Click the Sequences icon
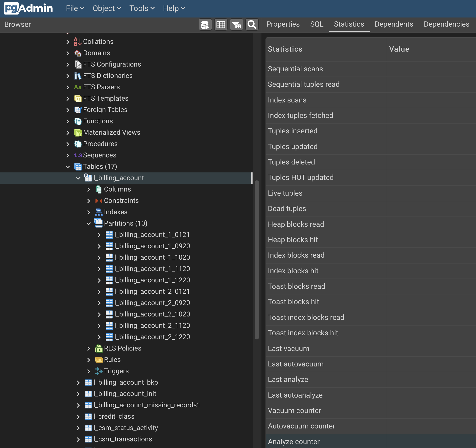 [x=78, y=155]
